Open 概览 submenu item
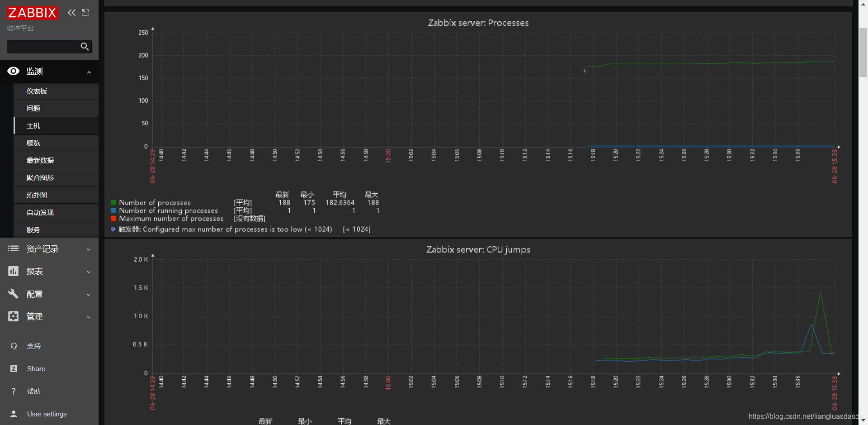This screenshot has width=868, height=425. [56, 143]
